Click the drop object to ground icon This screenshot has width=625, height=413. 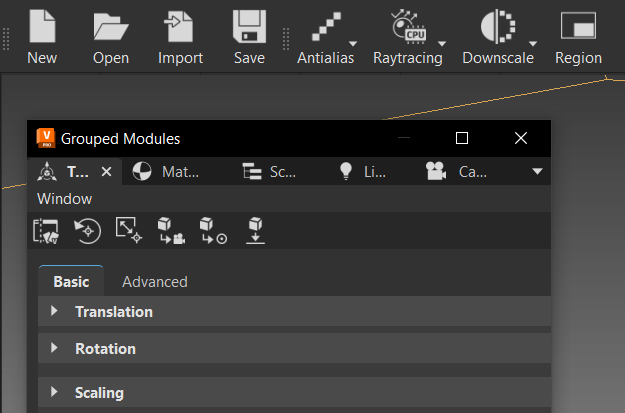point(256,231)
